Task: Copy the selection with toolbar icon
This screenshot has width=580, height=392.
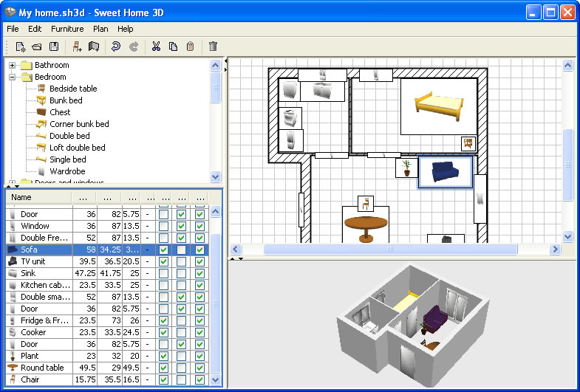Action: pos(173,47)
